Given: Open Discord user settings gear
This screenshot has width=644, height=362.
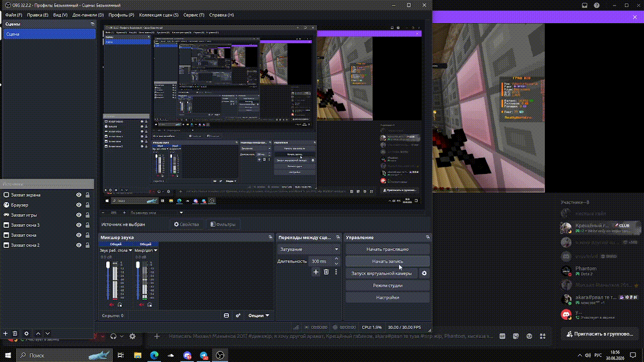Looking at the screenshot, I should (x=132, y=336).
